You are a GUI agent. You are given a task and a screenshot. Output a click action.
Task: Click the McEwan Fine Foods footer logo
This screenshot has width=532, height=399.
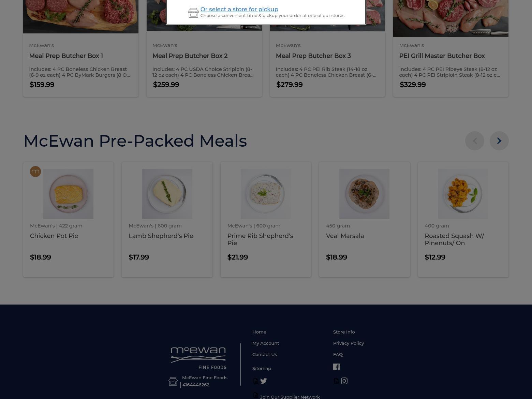tap(198, 358)
